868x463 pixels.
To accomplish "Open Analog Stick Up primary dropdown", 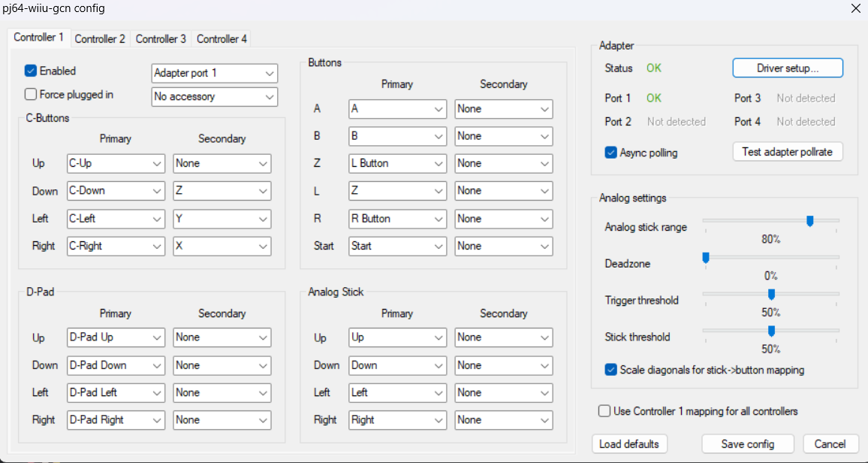I will [x=397, y=337].
